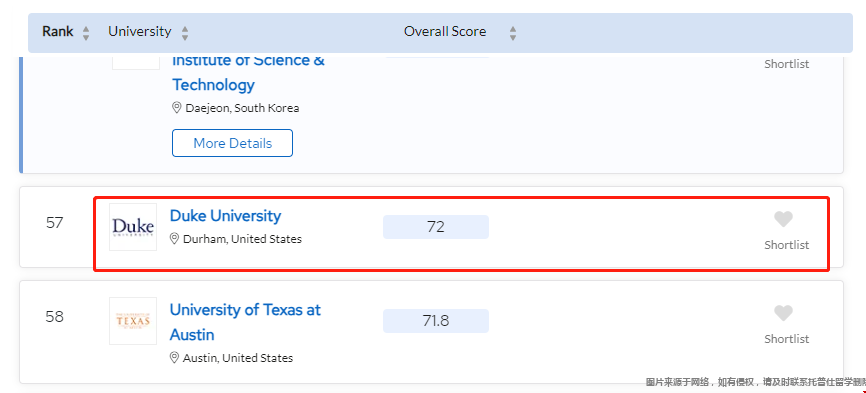Click Shortlist label in the top card

click(786, 64)
